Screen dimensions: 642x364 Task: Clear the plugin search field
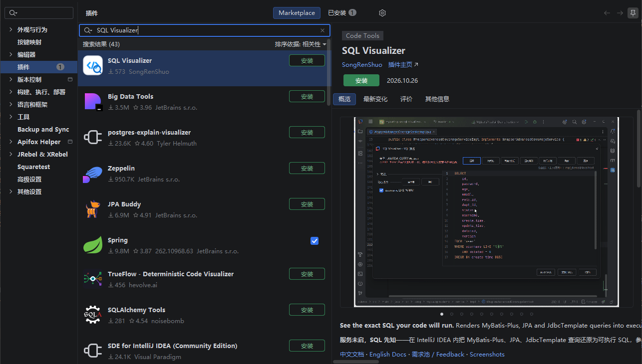[322, 30]
